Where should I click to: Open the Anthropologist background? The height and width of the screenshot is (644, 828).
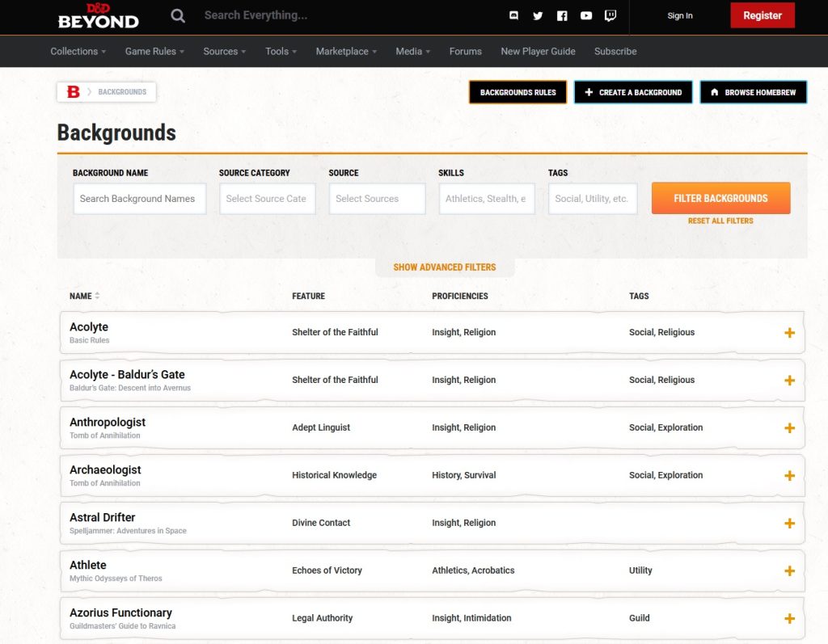(x=108, y=422)
